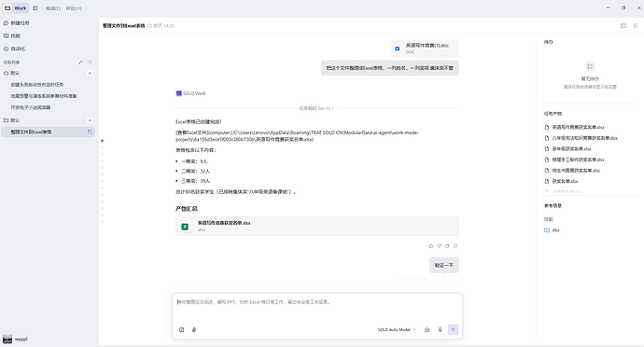Click the chat mode icon beside the microphone
Image resolution: width=644 pixels, height=347 pixels.
[x=427, y=330]
